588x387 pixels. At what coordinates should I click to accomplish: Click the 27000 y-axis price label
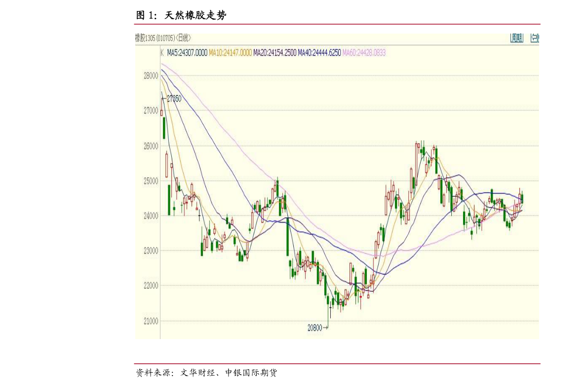(x=151, y=111)
